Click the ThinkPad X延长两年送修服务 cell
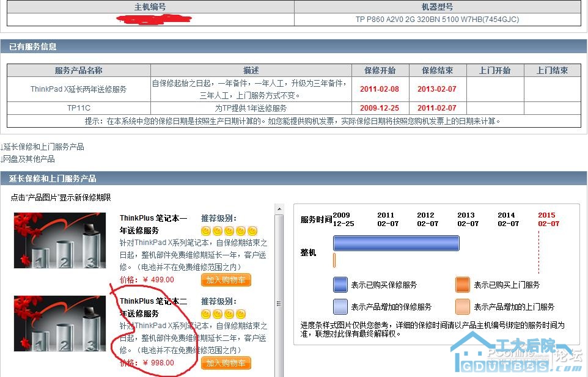 pyautogui.click(x=79, y=89)
